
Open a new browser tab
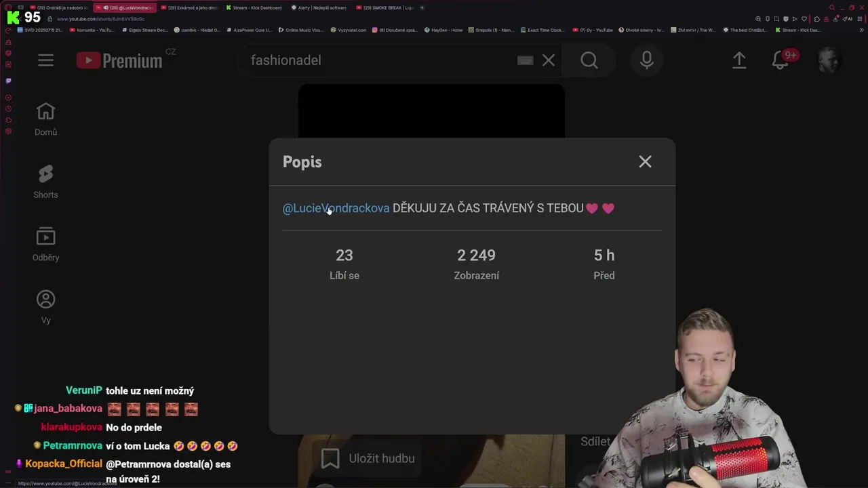click(422, 7)
